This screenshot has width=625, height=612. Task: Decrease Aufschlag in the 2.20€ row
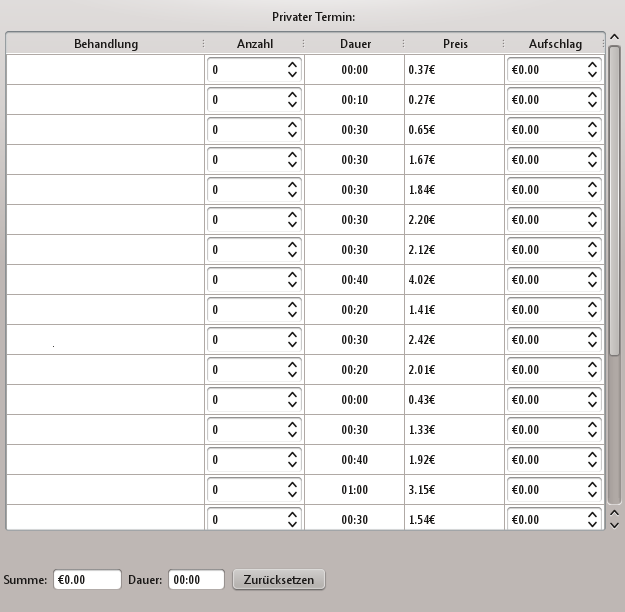pyautogui.click(x=592, y=224)
